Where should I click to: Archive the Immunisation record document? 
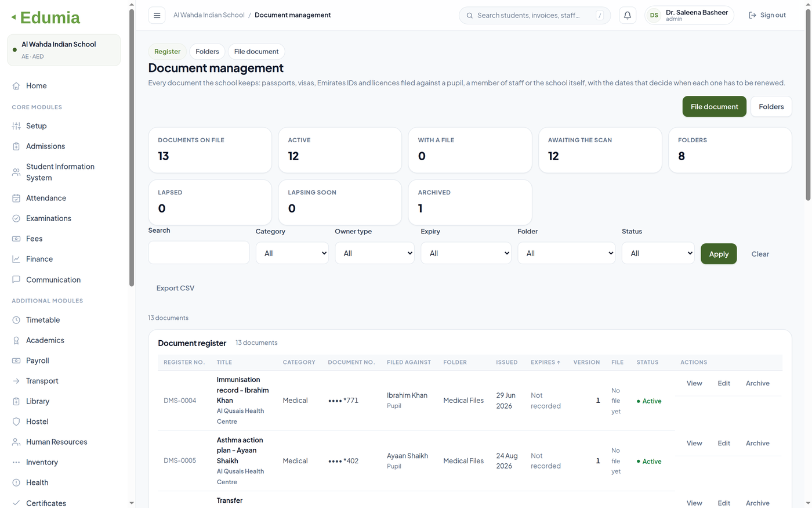click(x=757, y=383)
